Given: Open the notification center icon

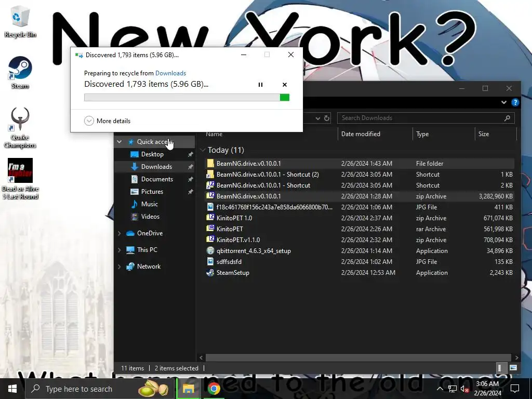Looking at the screenshot, I should click(515, 389).
